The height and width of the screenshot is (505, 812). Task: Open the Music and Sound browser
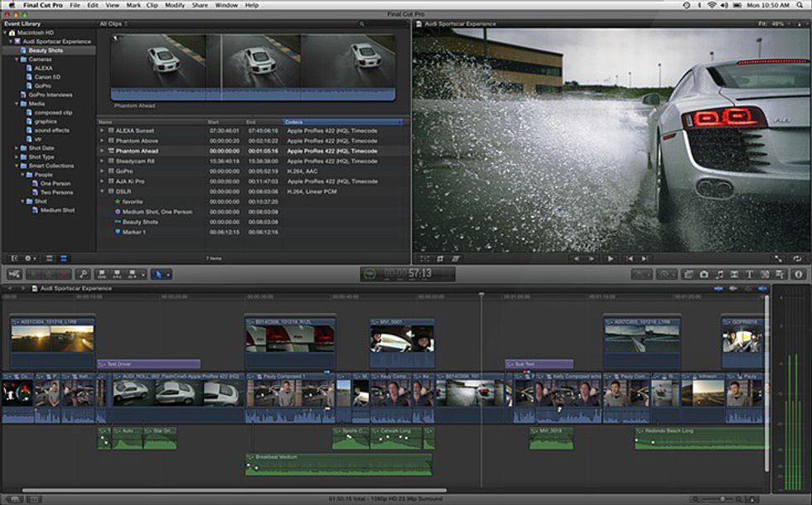(x=719, y=274)
